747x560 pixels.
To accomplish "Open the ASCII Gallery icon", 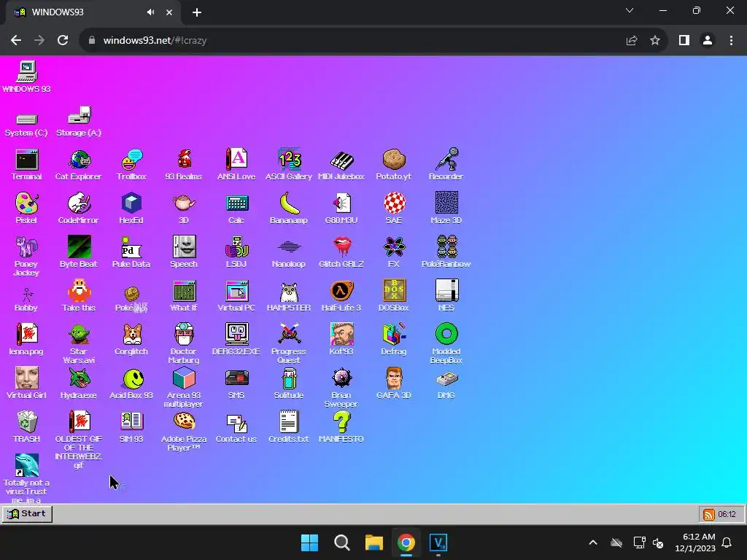I will tap(289, 165).
